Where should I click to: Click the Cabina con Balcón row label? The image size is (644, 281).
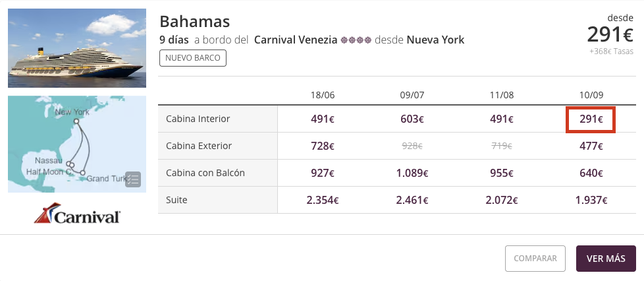pos(205,173)
